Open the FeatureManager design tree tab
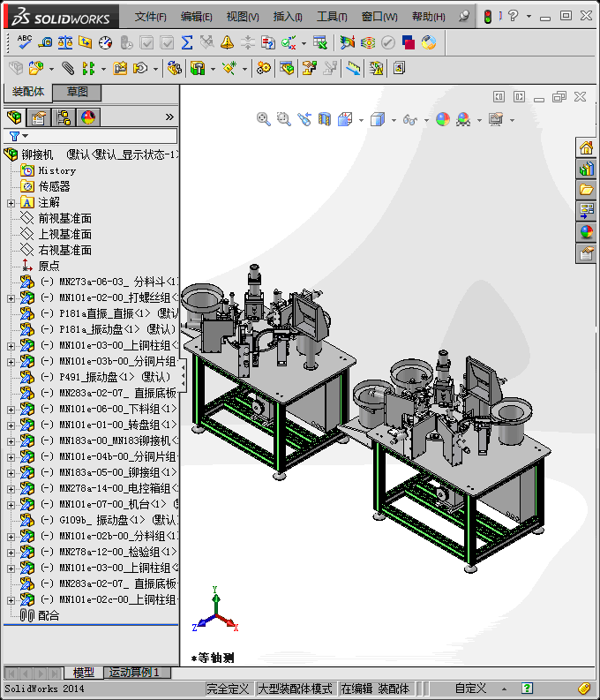This screenshot has width=600, height=700. (x=14, y=117)
